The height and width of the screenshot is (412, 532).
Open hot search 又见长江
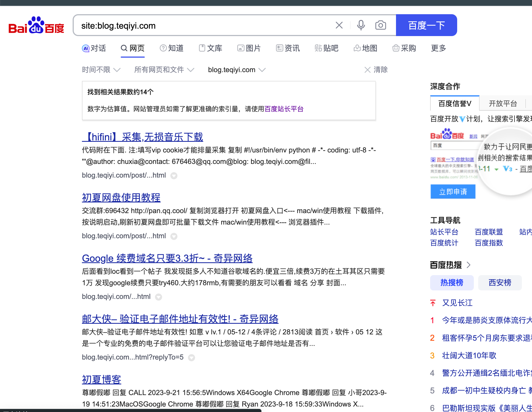click(x=457, y=303)
